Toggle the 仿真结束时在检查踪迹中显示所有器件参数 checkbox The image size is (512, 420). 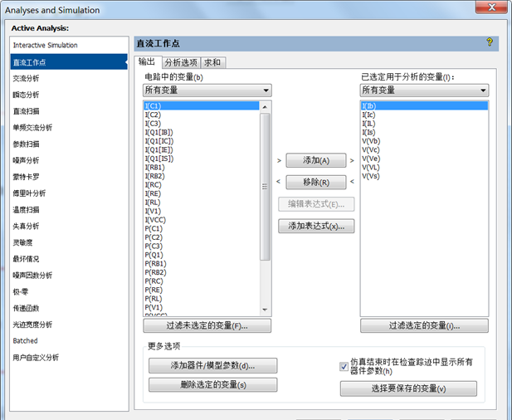coord(344,366)
